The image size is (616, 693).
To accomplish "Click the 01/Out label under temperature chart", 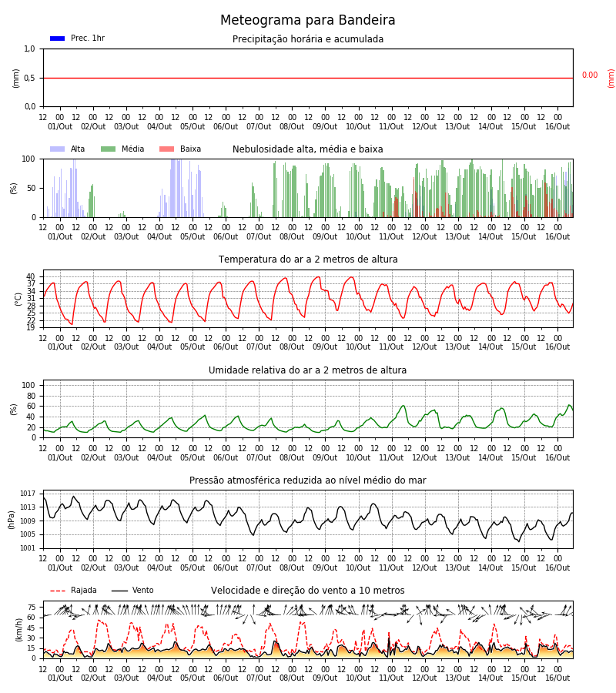I will tap(60, 347).
